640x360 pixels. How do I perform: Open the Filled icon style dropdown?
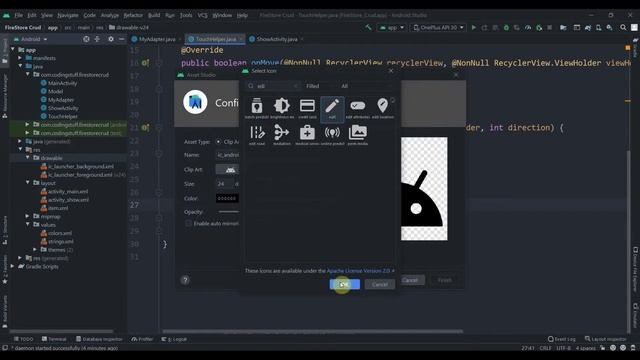tap(319, 86)
